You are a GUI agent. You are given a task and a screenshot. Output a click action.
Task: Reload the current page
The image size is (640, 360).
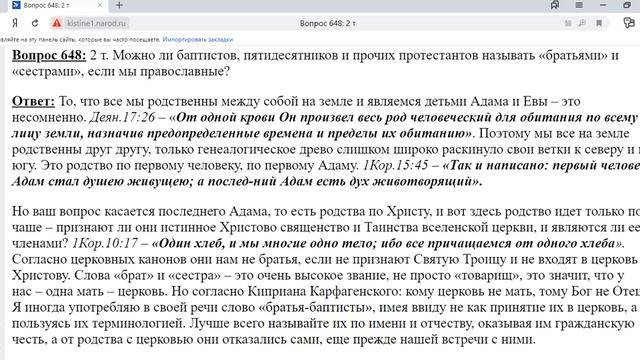point(35,23)
